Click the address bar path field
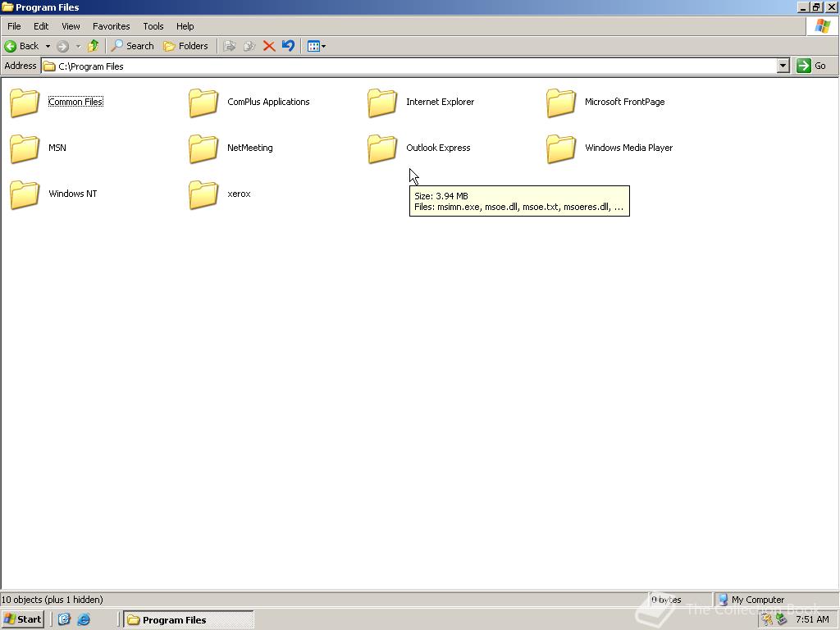The height and width of the screenshot is (630, 840). tap(409, 66)
